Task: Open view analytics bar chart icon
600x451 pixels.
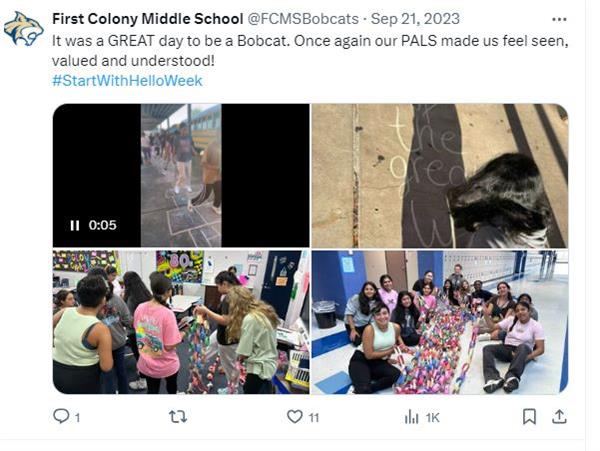Action: pyautogui.click(x=411, y=417)
